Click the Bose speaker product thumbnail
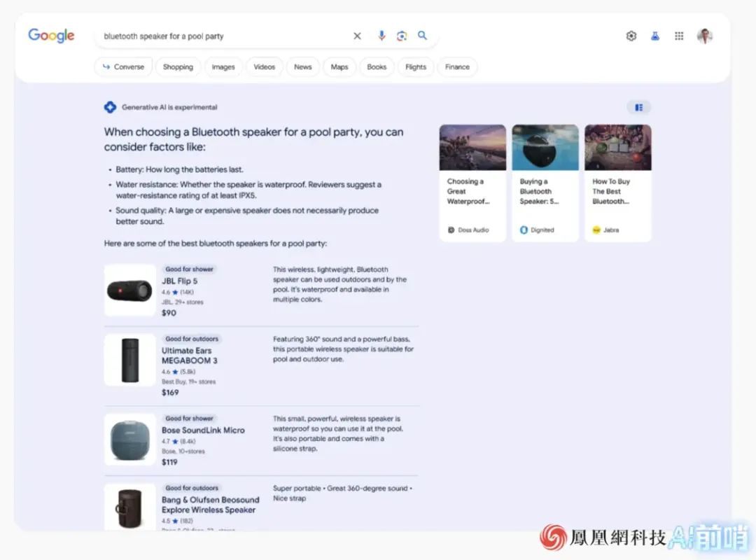The image size is (756, 560). [x=130, y=440]
